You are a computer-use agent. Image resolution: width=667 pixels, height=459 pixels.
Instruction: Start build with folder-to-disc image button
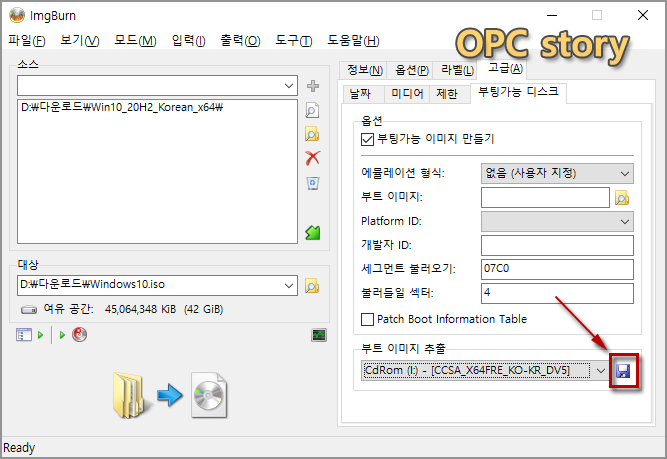(170, 395)
